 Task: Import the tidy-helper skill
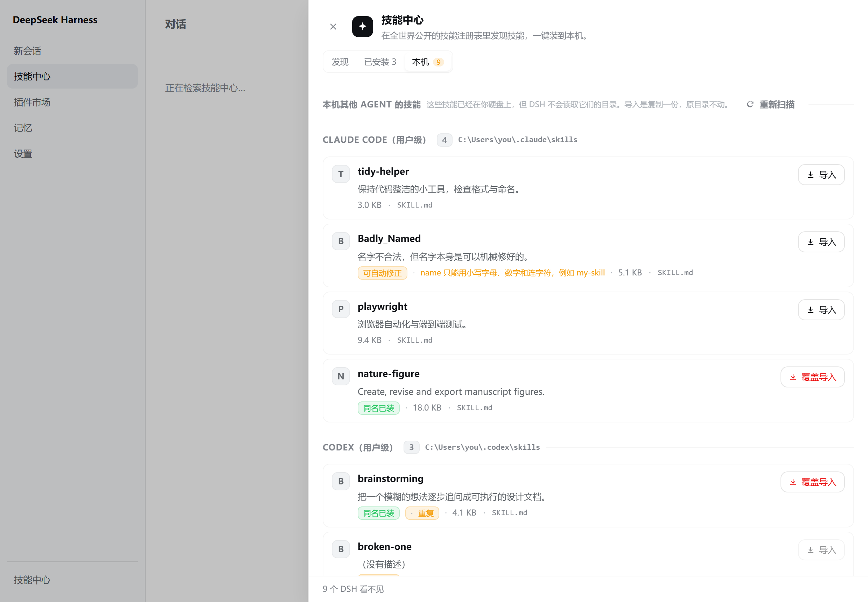click(x=821, y=175)
